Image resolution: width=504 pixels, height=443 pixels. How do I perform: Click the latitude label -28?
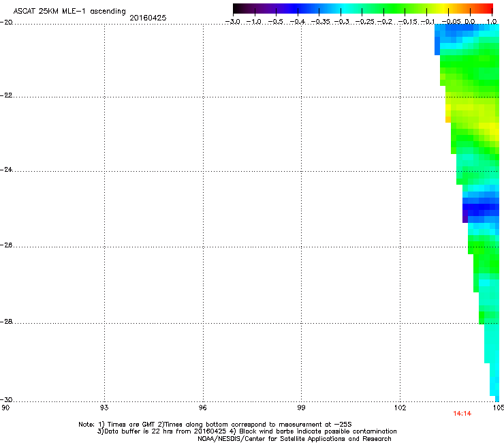click(x=6, y=322)
